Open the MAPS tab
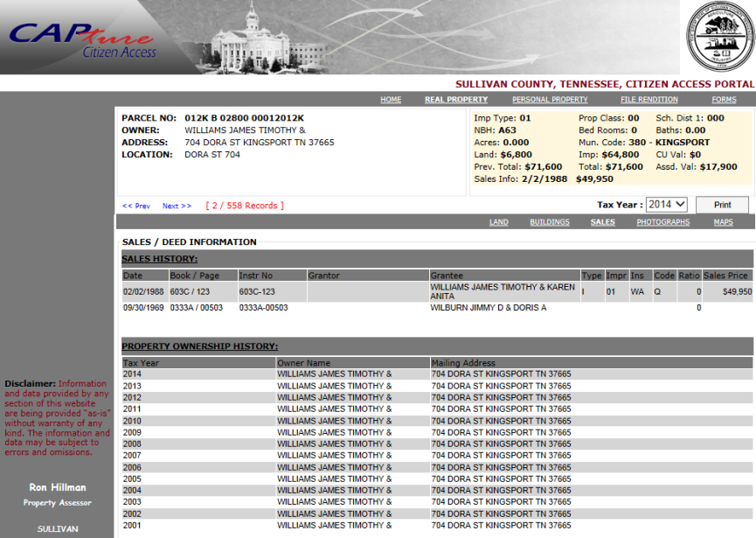This screenshot has height=538, width=756. (723, 222)
